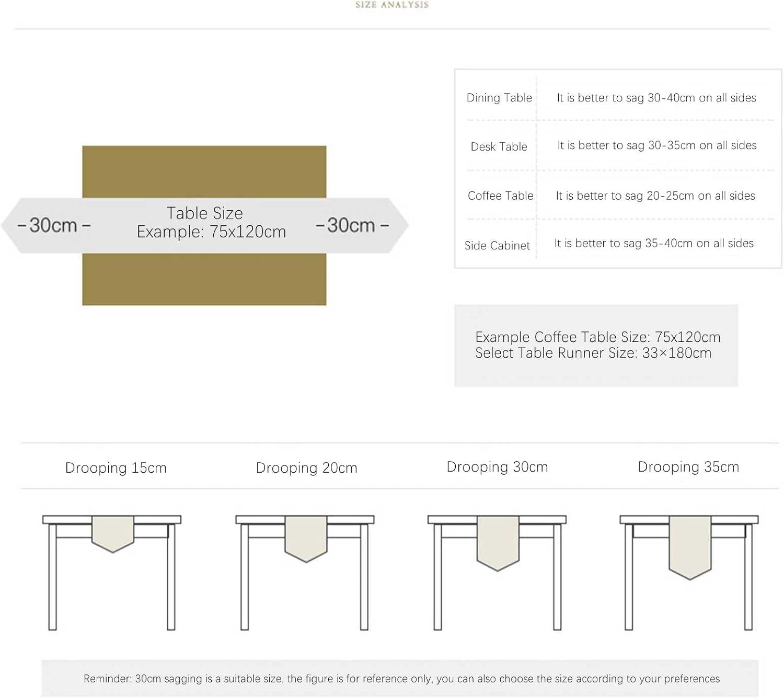This screenshot has width=784, height=698.
Task: Click the 'sag 20-25cm on all sides' text
Action: pyautogui.click(x=655, y=196)
